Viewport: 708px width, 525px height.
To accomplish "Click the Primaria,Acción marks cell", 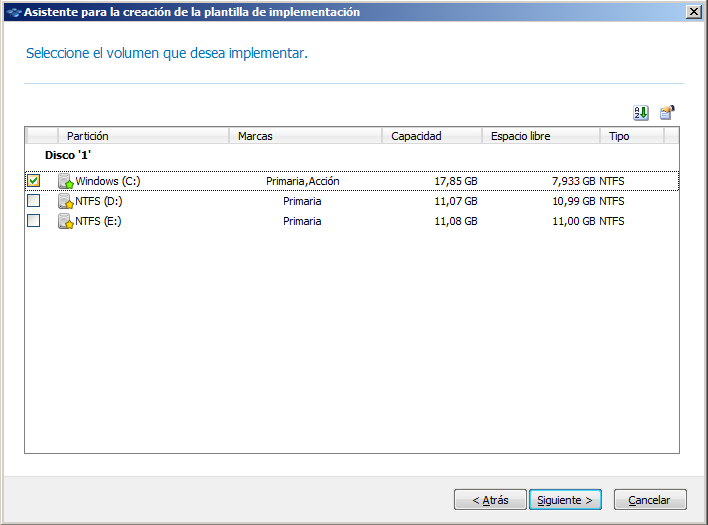I will 303,181.
